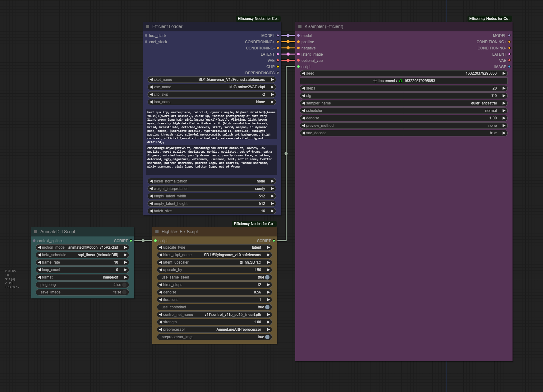This screenshot has width=543, height=392.
Task: Click the CLIP output port on Efficient Loader
Action: [278, 67]
